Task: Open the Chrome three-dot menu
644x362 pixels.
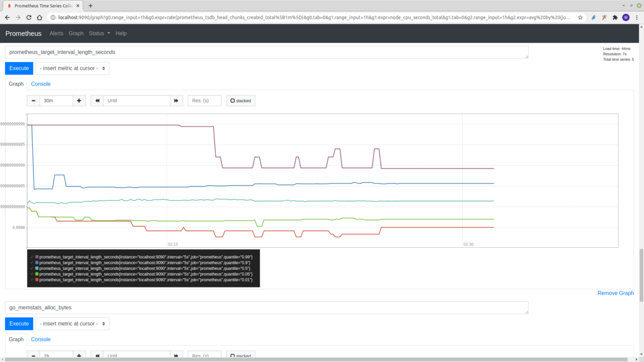Action: 636,17
